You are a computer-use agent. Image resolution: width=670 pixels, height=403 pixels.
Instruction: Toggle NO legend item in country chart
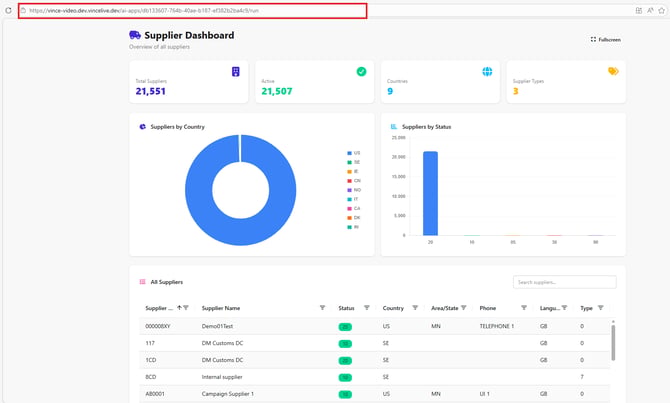point(354,190)
